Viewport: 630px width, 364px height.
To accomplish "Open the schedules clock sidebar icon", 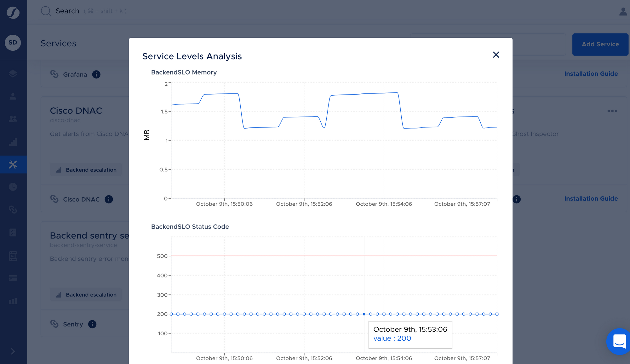I will point(13,187).
